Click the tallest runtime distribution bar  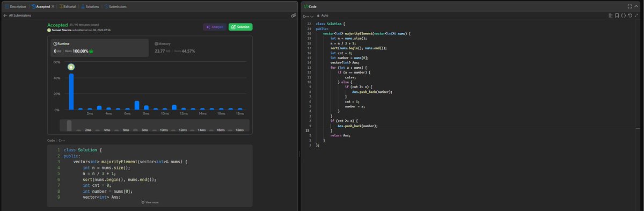coord(71,92)
